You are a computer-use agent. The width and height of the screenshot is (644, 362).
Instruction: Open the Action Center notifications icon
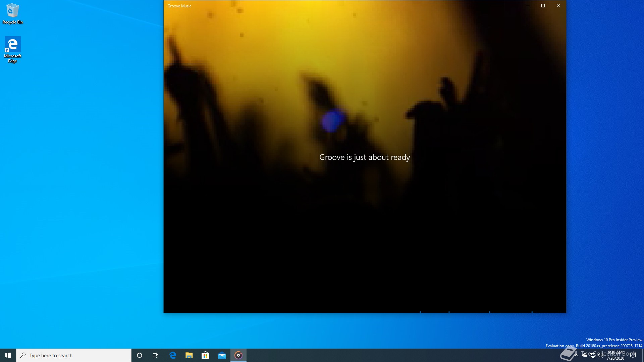(x=633, y=355)
